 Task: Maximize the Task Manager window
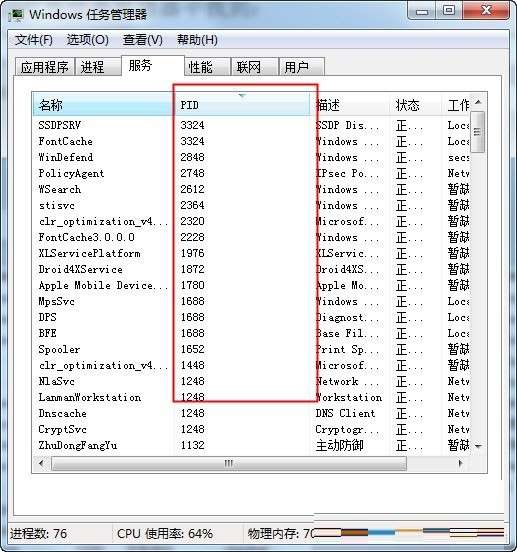click(x=449, y=11)
